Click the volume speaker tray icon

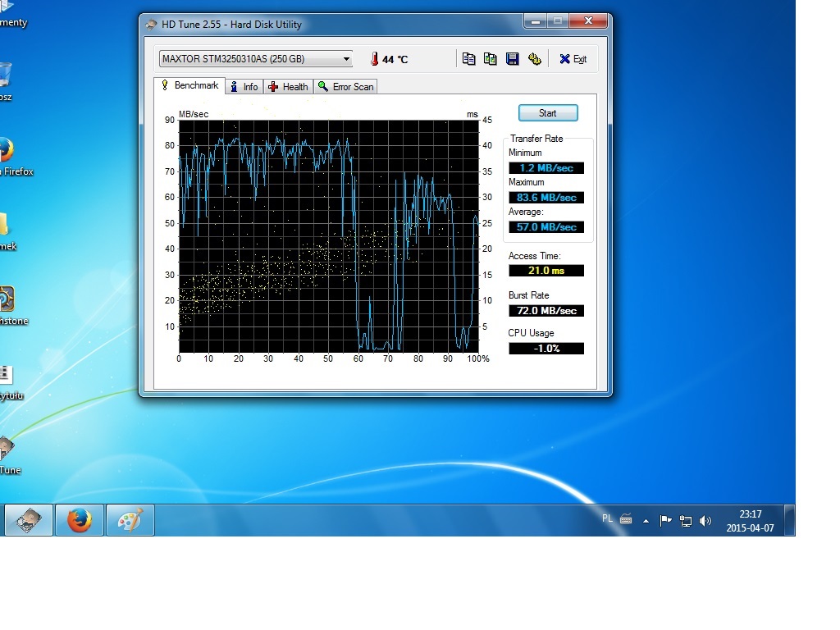click(705, 520)
